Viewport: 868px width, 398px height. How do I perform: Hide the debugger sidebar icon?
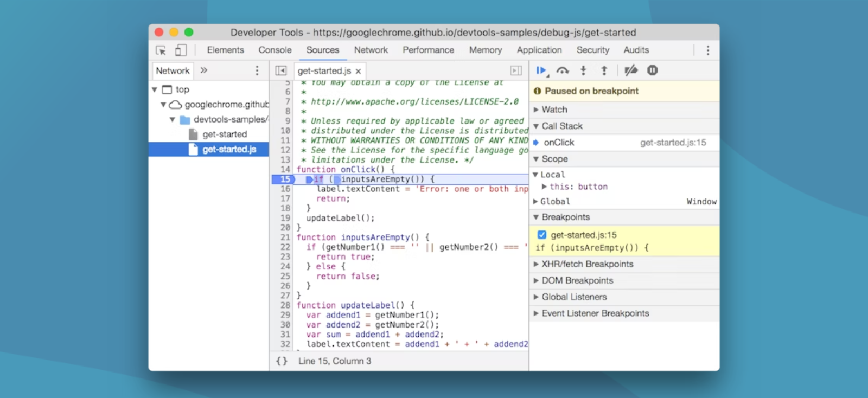click(x=516, y=70)
